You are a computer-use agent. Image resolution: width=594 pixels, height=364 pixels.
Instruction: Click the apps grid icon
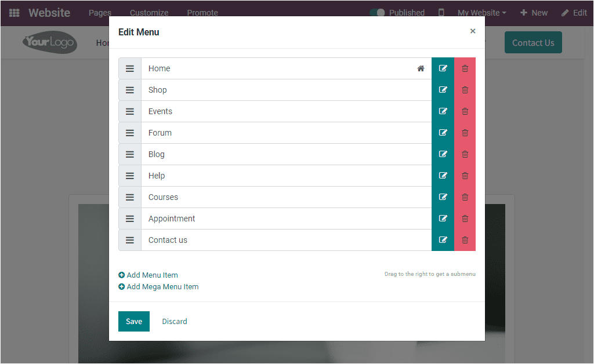[x=14, y=12]
